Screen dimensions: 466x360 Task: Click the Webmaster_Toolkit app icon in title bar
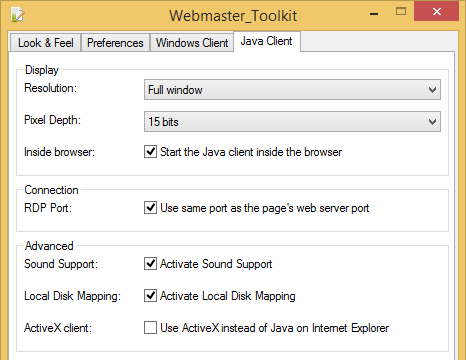coord(17,15)
